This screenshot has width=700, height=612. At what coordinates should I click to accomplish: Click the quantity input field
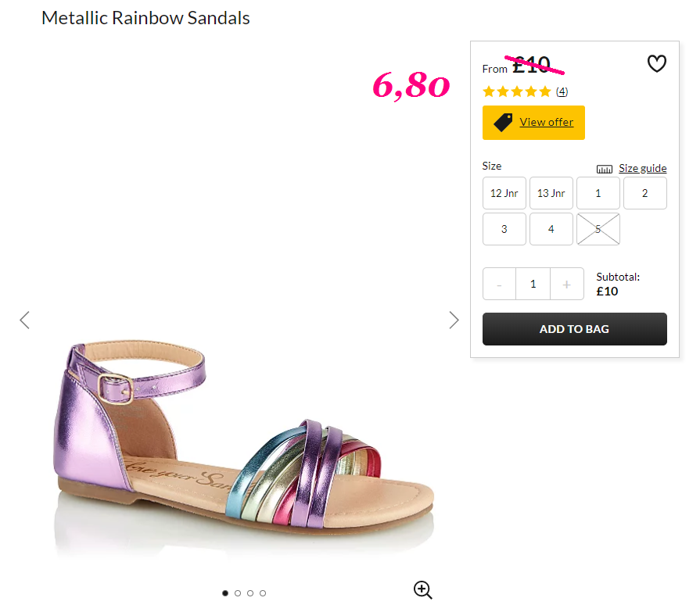point(533,284)
